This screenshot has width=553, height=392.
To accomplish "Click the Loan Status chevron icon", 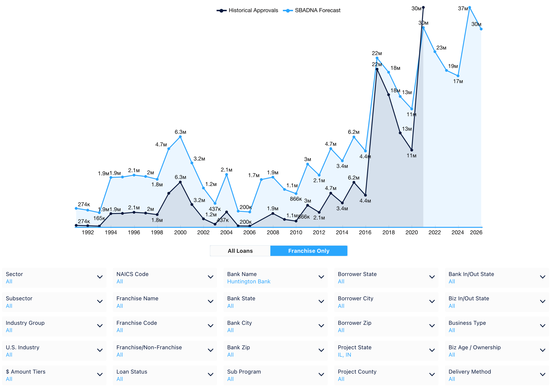I will pyautogui.click(x=211, y=374).
